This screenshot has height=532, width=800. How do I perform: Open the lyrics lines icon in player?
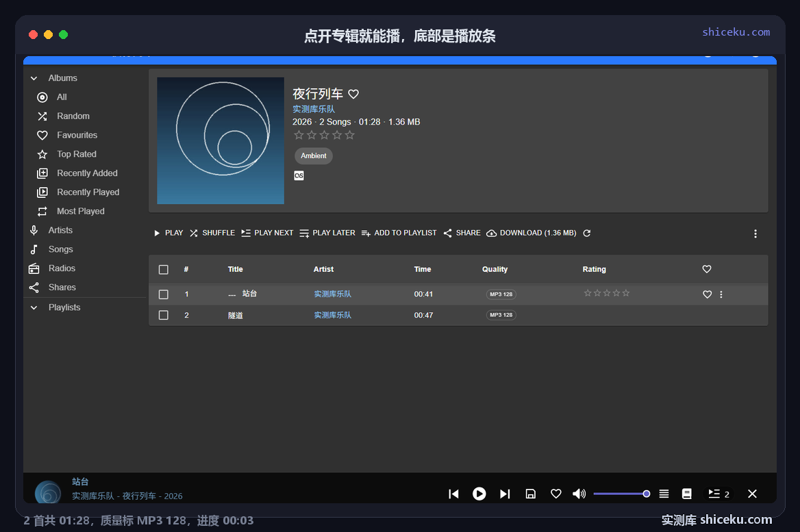click(664, 494)
